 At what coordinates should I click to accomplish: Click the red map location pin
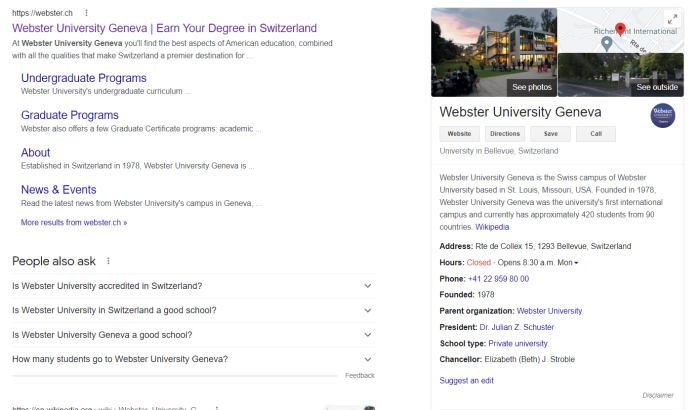point(620,29)
